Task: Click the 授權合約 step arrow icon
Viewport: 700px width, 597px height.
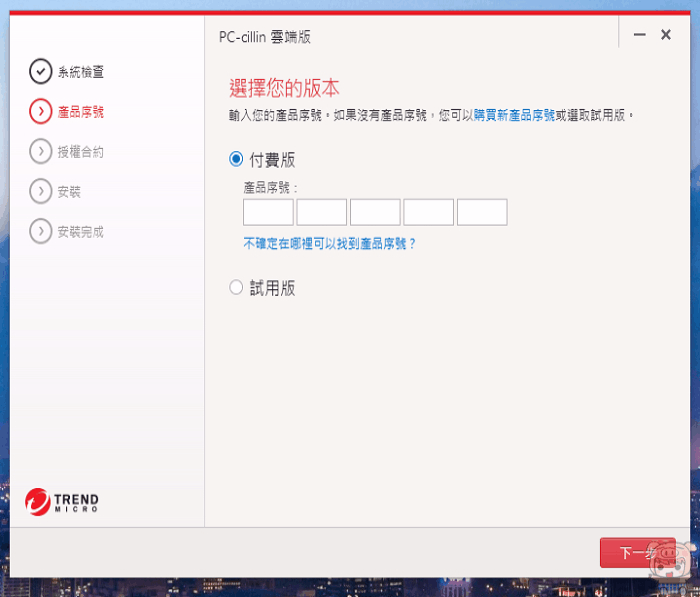Action: (41, 151)
